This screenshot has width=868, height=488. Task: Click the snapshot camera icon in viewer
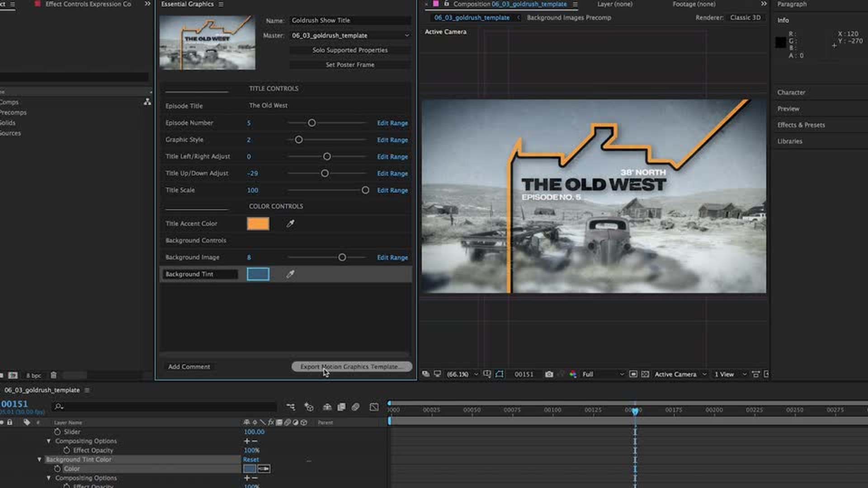tap(549, 374)
